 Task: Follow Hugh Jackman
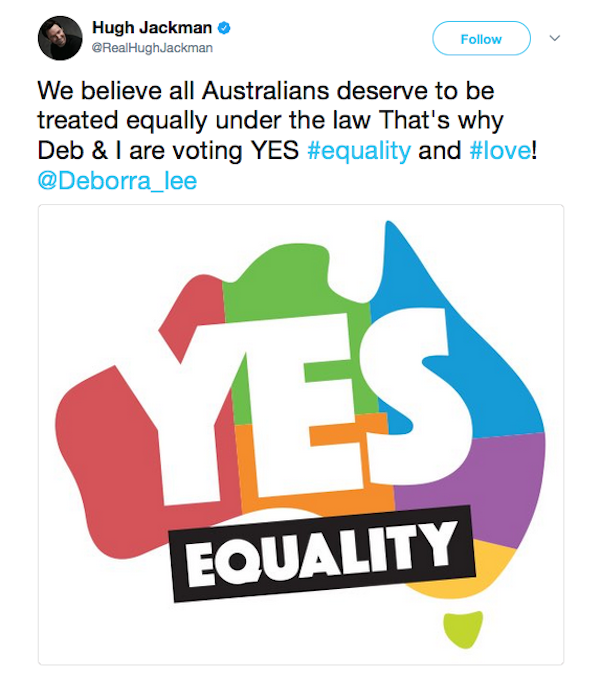point(481,38)
